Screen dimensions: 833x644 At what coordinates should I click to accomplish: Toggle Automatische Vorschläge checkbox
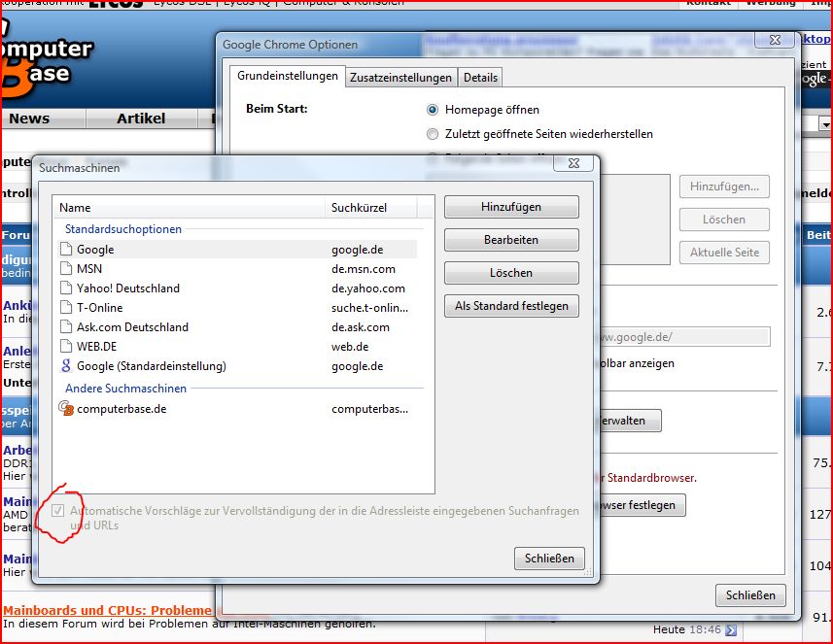click(58, 511)
